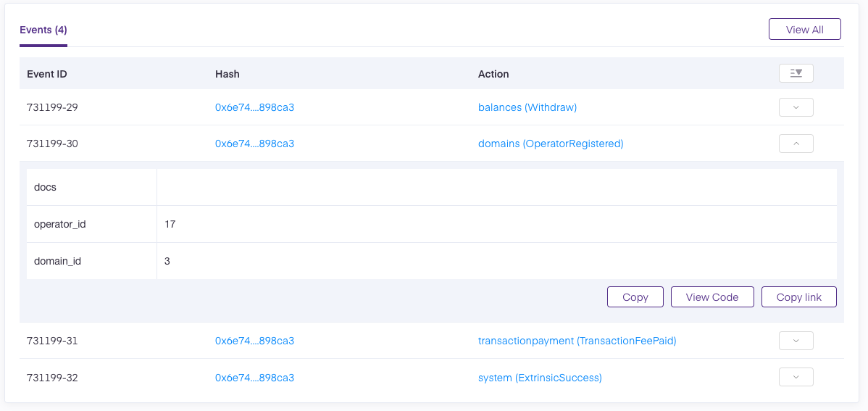Open the Events (4) tab

(43, 30)
